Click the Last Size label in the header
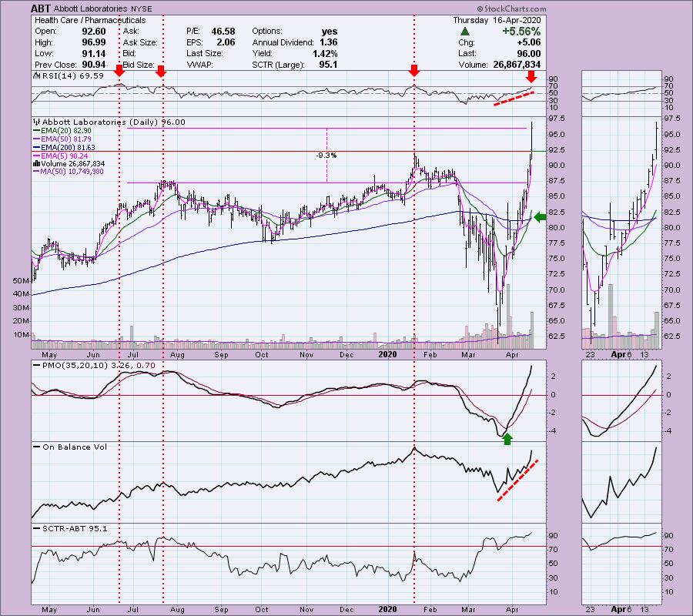 pyautogui.click(x=205, y=53)
